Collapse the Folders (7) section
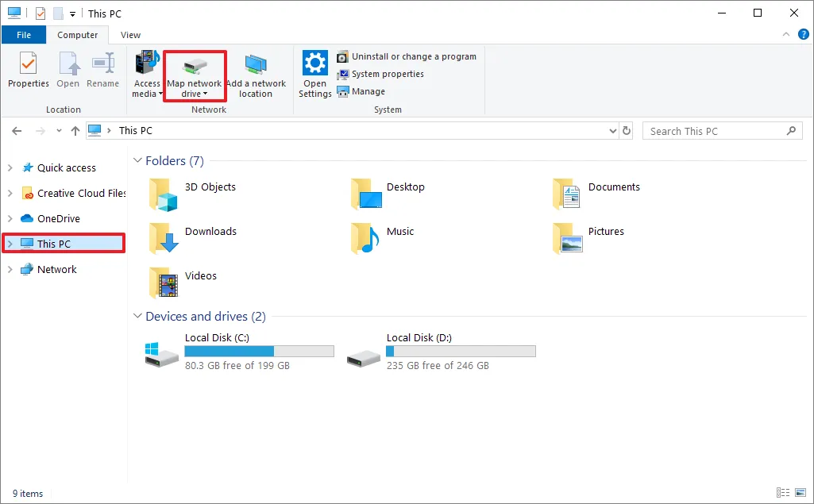814x504 pixels. pyautogui.click(x=137, y=161)
